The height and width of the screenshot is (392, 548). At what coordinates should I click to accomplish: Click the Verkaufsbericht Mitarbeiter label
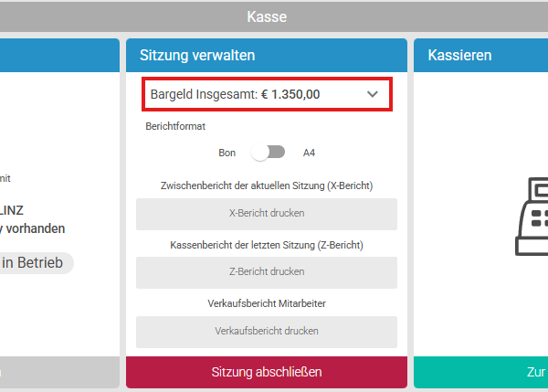point(267,303)
